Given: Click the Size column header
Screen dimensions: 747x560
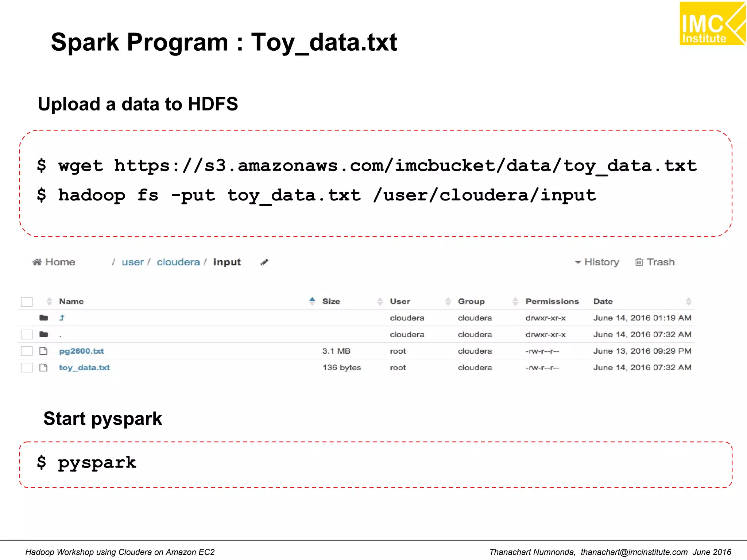Looking at the screenshot, I should 331,302.
